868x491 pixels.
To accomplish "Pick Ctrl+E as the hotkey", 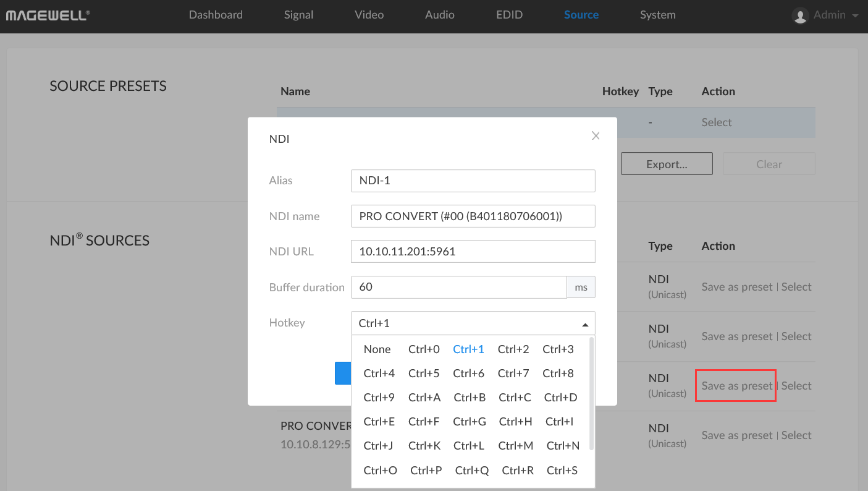I will pos(379,422).
